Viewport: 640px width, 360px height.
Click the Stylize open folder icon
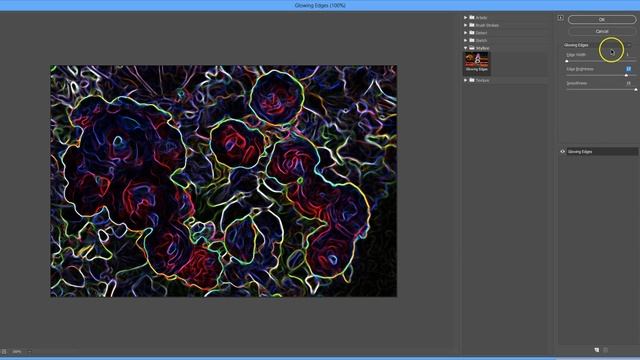[x=472, y=48]
